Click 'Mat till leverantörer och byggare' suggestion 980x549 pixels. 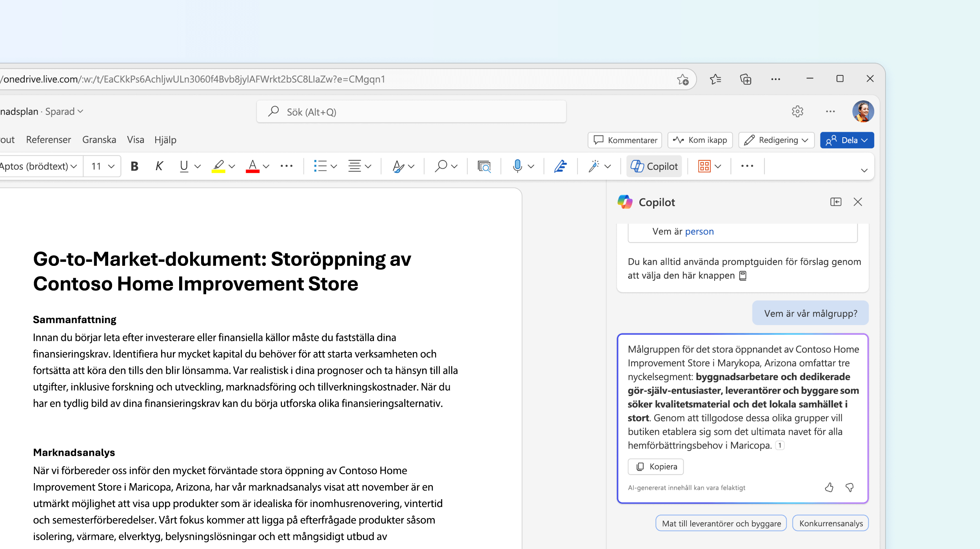point(721,523)
